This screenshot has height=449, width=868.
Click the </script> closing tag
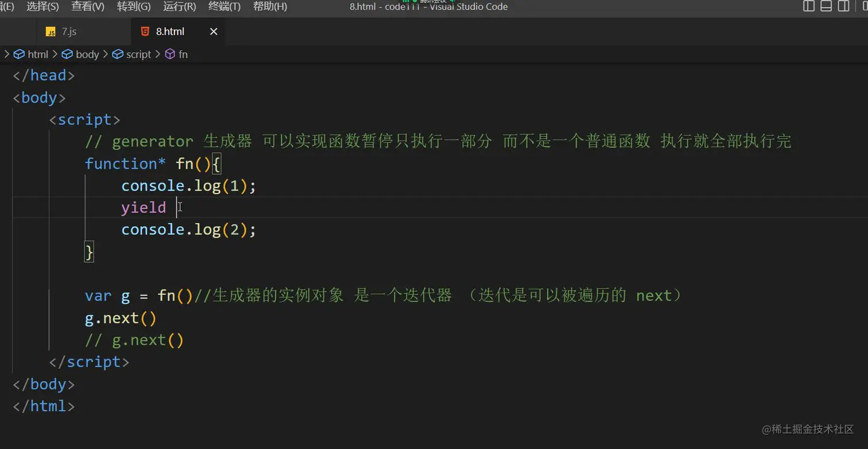[x=89, y=362]
